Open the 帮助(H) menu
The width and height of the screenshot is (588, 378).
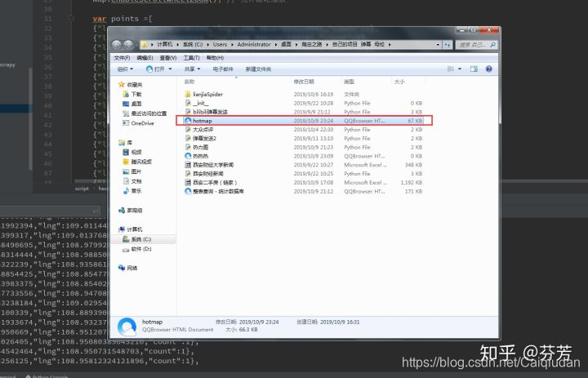pyautogui.click(x=215, y=58)
